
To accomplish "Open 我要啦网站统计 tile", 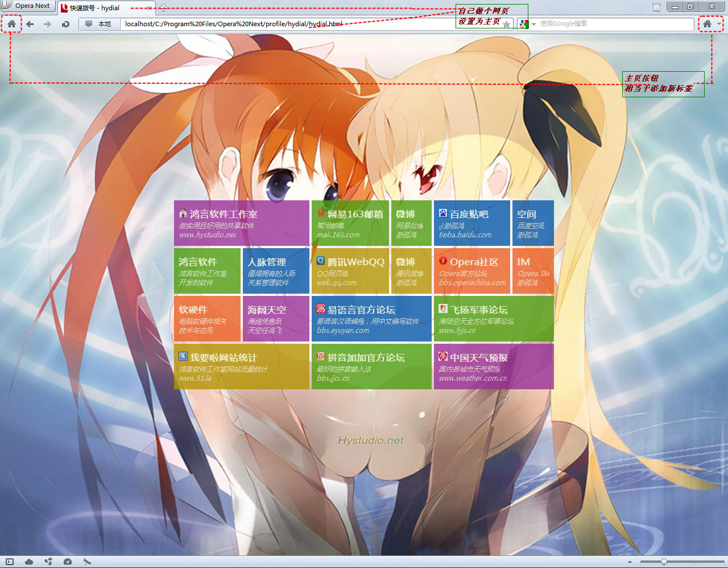I will coord(242,367).
